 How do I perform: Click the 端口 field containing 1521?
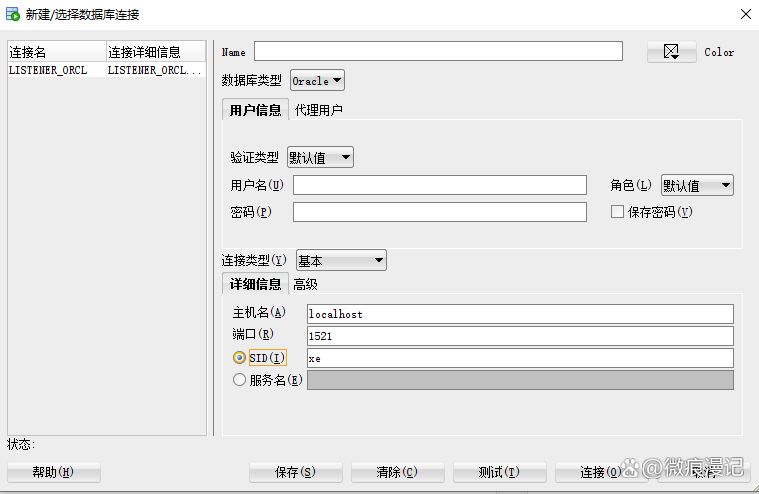coord(520,336)
